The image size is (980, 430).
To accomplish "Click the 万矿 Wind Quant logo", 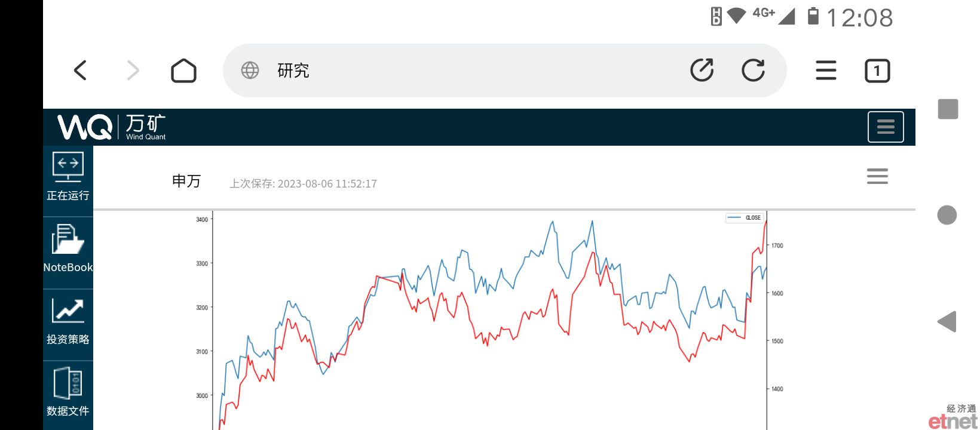I will tap(112, 127).
